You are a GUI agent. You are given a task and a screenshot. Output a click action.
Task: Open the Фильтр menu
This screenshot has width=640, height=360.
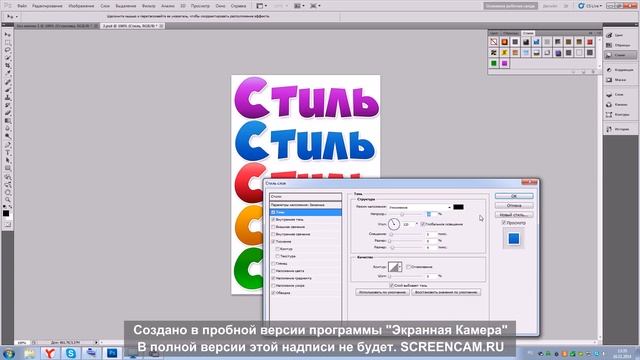tap(149, 6)
